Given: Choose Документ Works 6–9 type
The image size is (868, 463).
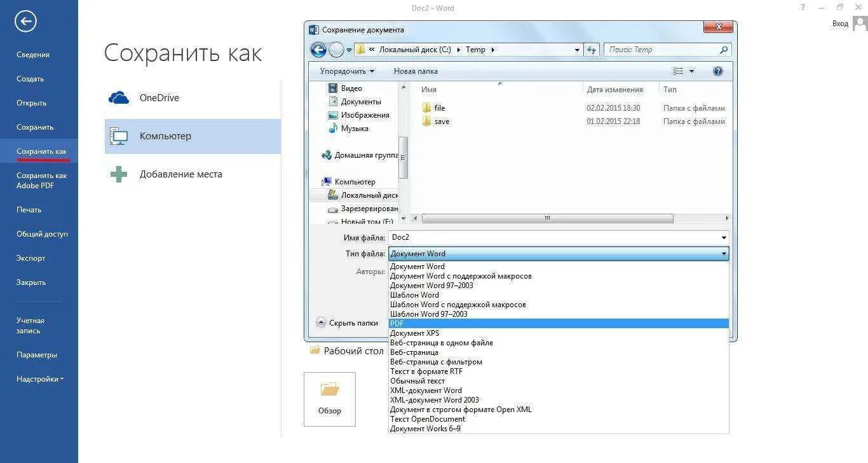Looking at the screenshot, I should pos(559,429).
